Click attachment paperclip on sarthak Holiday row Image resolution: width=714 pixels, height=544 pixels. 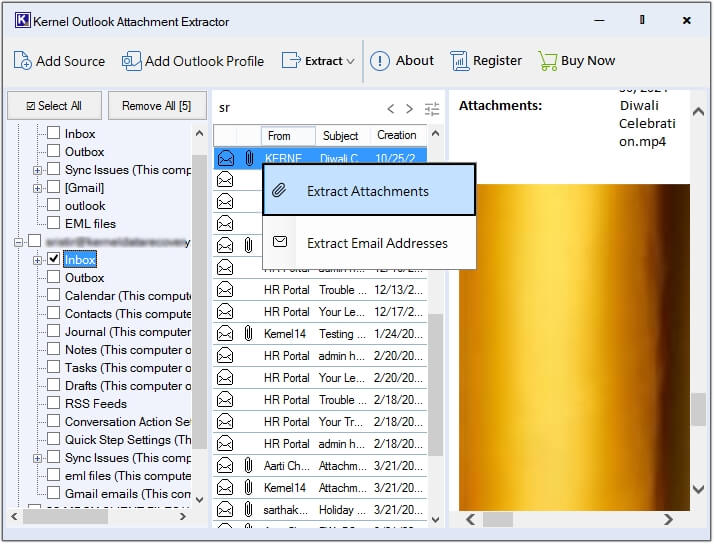pyautogui.click(x=248, y=509)
